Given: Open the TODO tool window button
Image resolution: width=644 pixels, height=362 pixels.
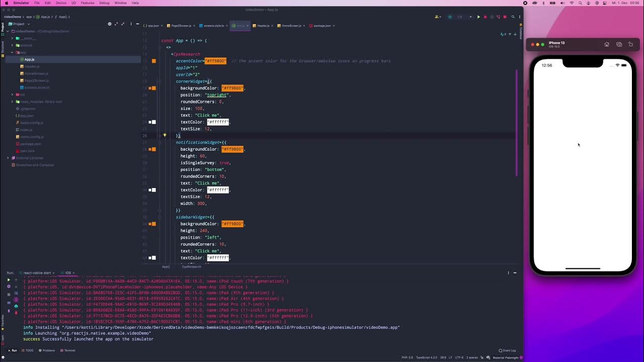Looking at the screenshot, I should pos(28,350).
